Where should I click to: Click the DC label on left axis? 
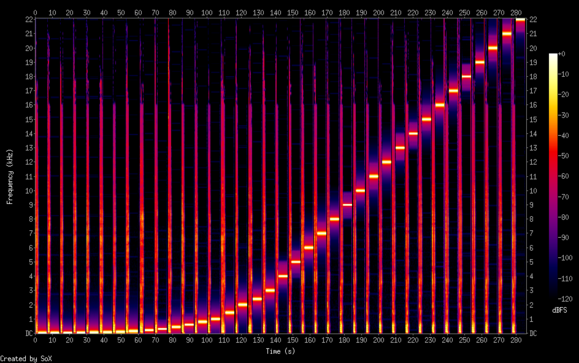click(30, 333)
